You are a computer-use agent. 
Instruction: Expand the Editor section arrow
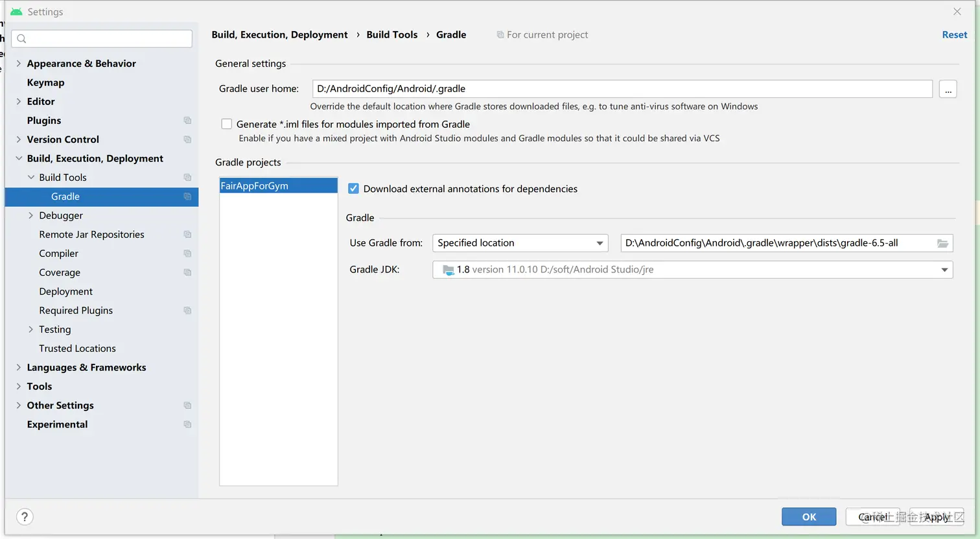pos(19,102)
